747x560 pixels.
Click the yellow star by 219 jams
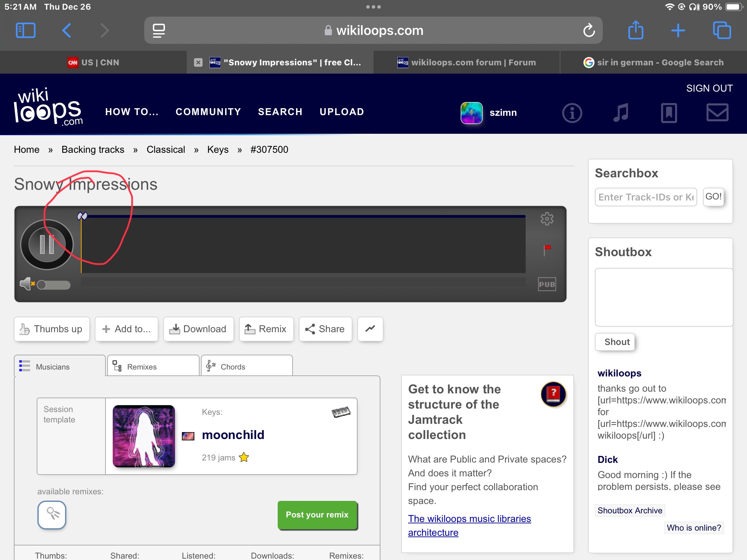point(244,457)
